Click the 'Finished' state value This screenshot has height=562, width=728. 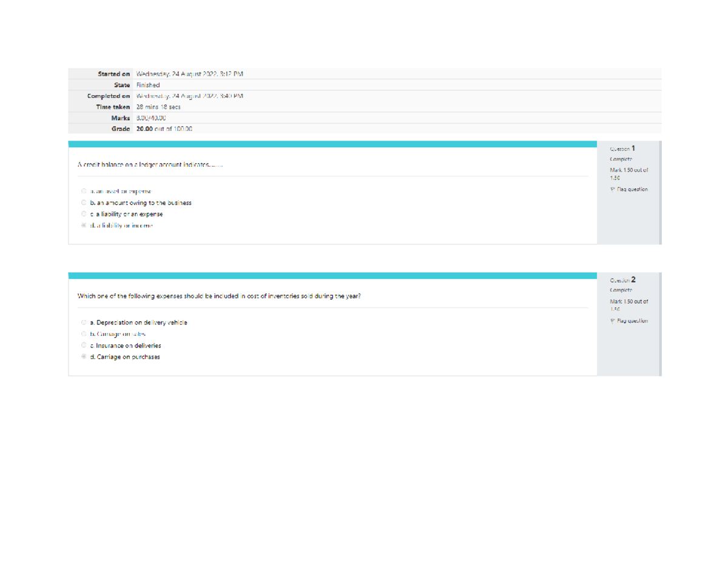[147, 85]
